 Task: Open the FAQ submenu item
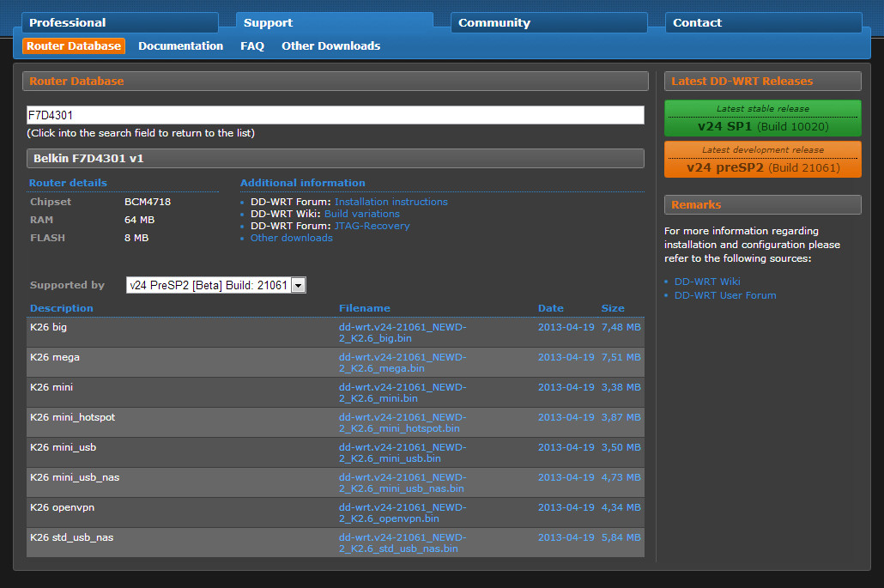tap(252, 45)
